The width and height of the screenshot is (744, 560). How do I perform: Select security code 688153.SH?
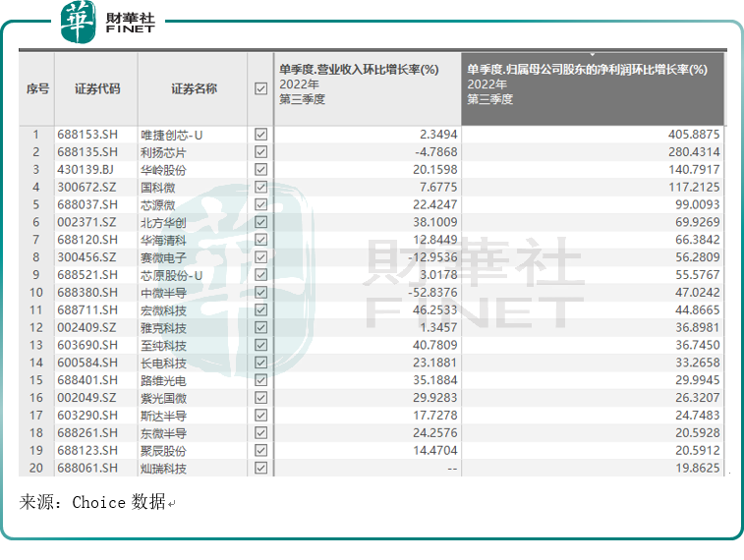click(87, 135)
